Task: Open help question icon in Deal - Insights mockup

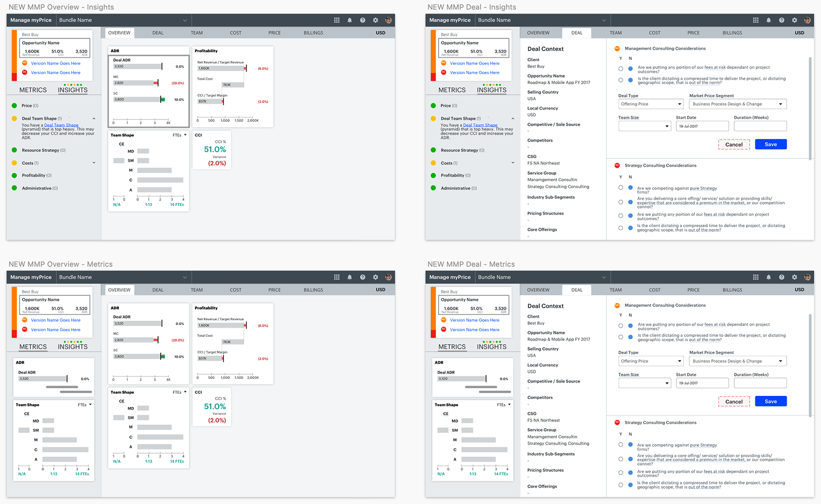Action: [x=781, y=20]
